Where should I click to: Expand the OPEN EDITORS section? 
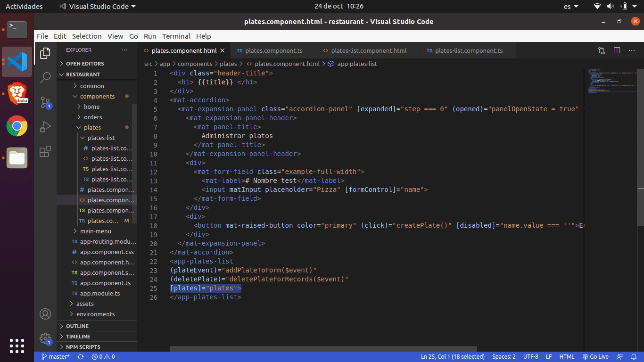(x=85, y=64)
